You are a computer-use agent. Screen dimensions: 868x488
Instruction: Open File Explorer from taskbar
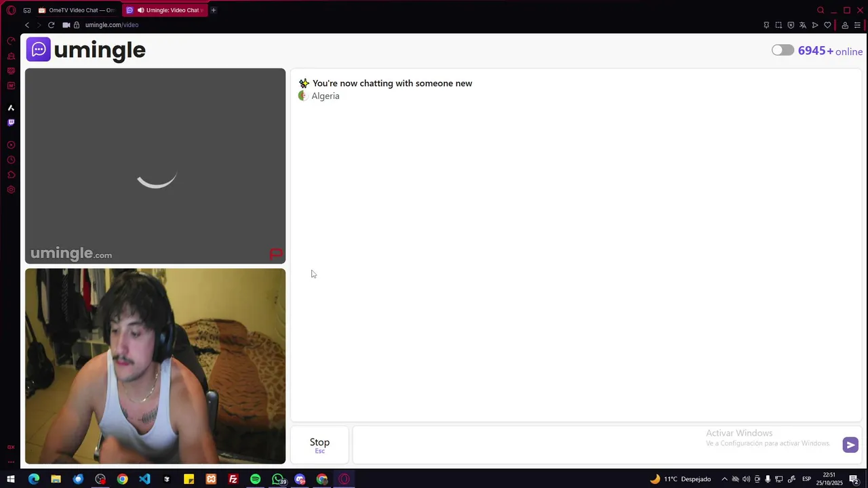coord(56,479)
